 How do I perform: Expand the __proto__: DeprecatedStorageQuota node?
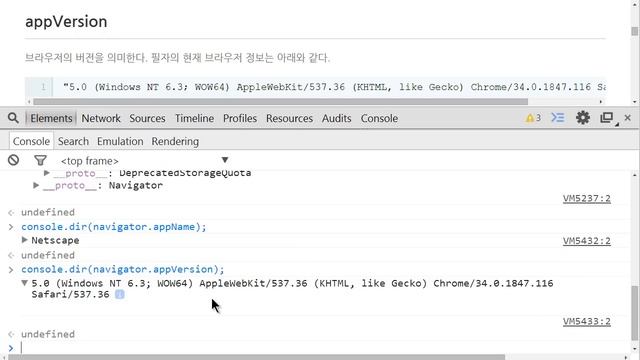47,173
